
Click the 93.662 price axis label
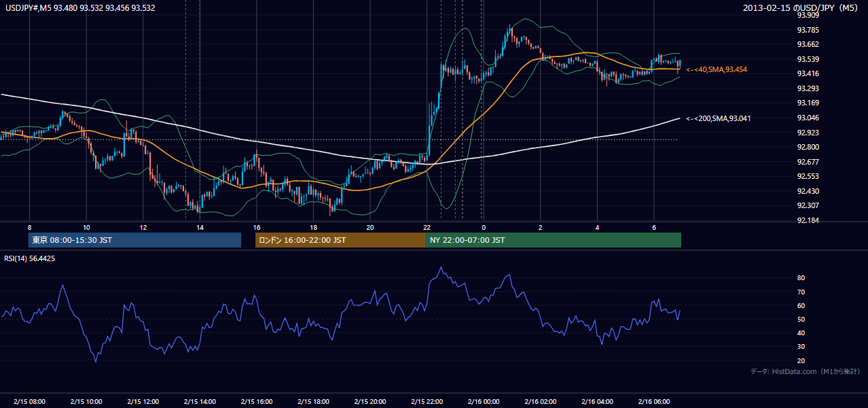pos(808,44)
